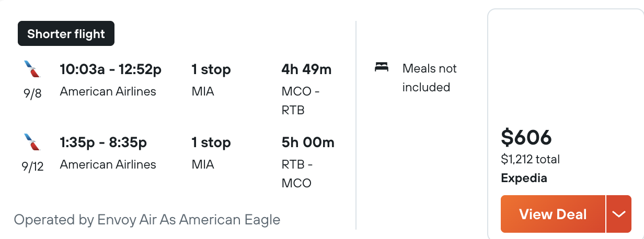This screenshot has height=239, width=644.
Task: Click the 4h 49m duration
Action: pyautogui.click(x=306, y=69)
